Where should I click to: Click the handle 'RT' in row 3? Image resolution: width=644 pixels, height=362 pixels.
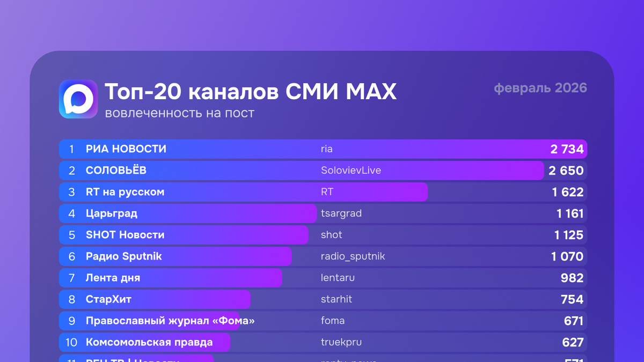pos(327,192)
